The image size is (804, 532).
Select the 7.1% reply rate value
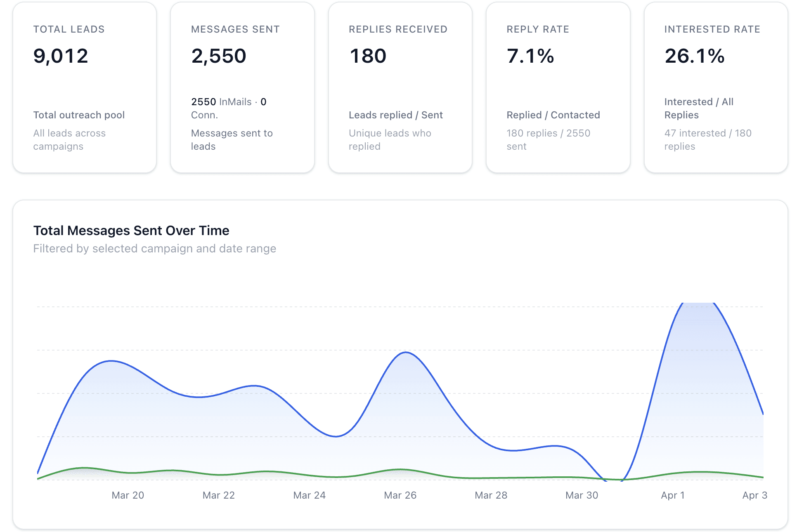coord(530,56)
